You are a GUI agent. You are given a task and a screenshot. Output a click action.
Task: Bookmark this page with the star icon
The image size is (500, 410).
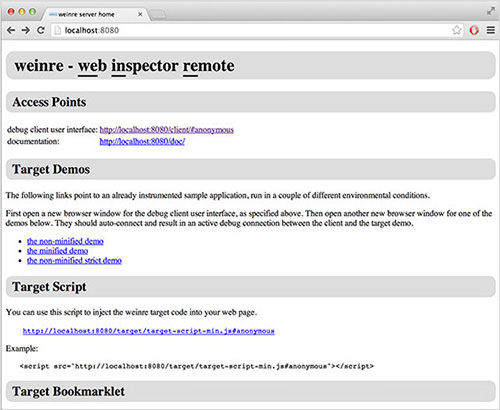coord(456,30)
